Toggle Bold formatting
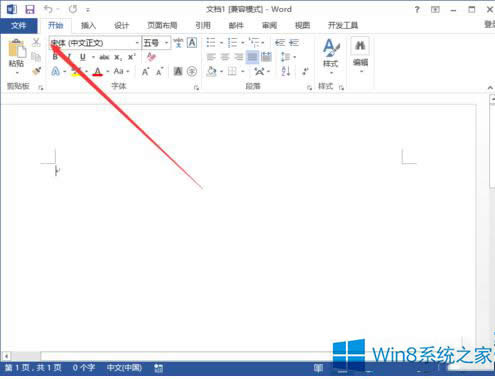Screen dimensions: 495x379 pos(55,57)
